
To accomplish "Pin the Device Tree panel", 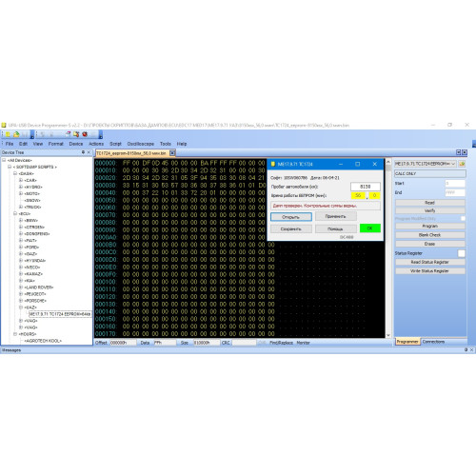I will pyautogui.click(x=83, y=152).
